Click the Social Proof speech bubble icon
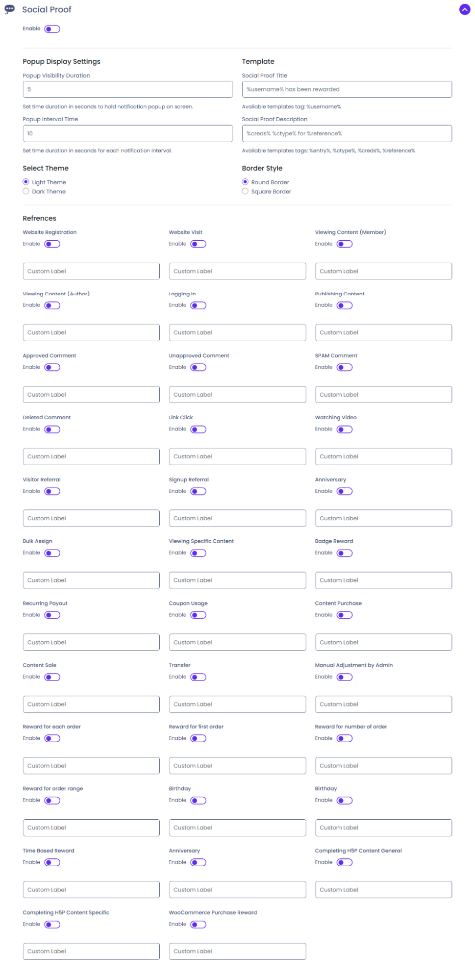 click(x=9, y=9)
